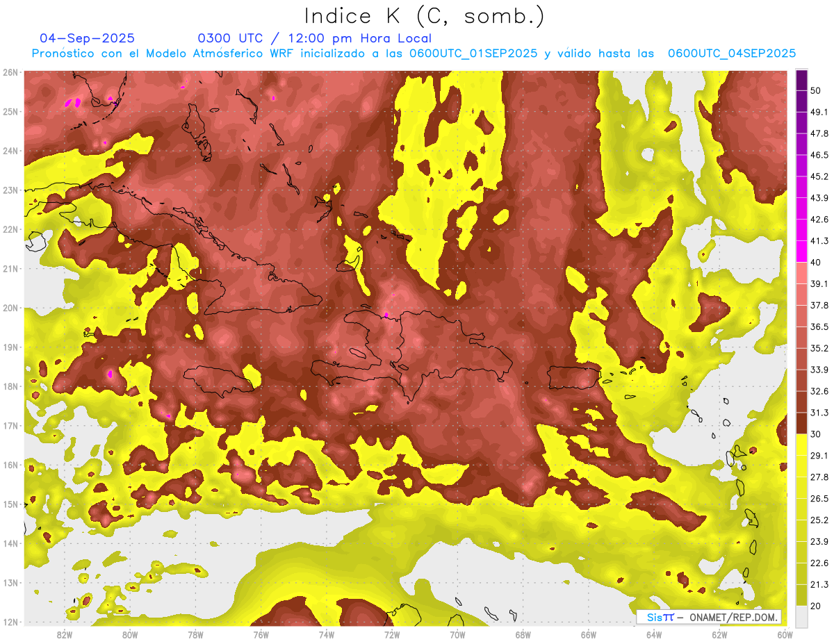
Task: Click the colorbar value '35.2'
Action: point(819,348)
